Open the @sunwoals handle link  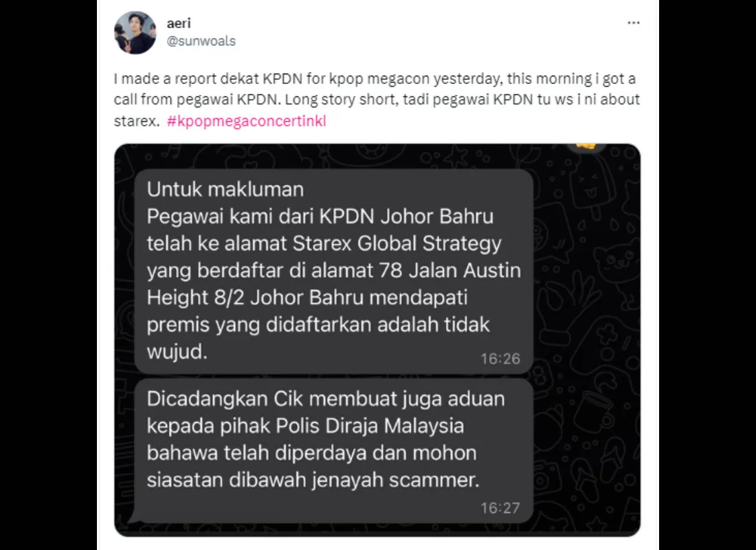201,41
